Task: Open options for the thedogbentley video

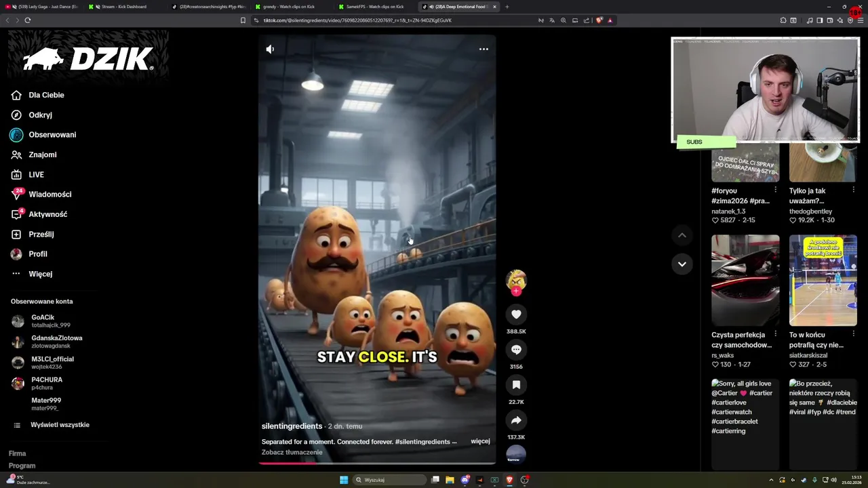Action: point(853,190)
